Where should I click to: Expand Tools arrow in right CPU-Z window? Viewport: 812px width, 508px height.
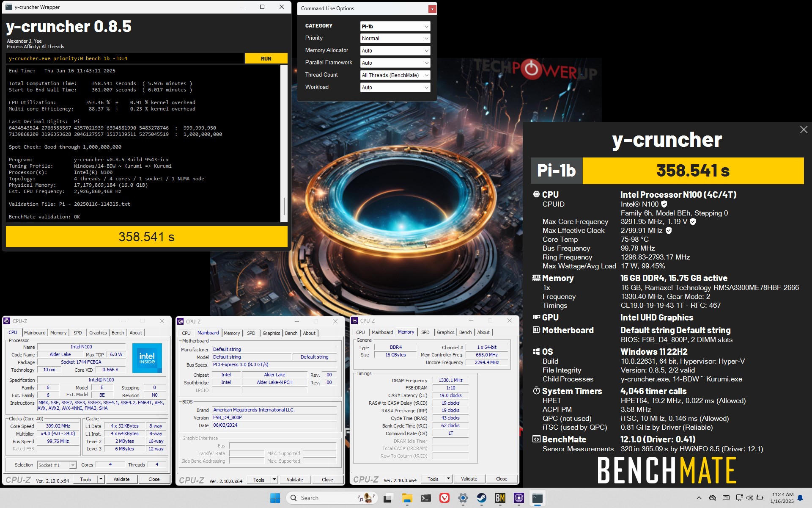point(448,479)
